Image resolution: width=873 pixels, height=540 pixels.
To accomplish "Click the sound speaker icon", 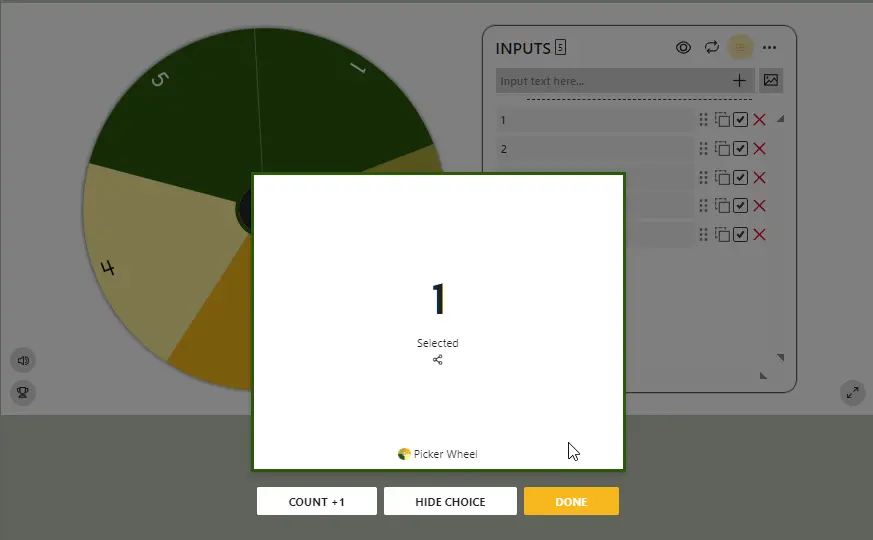I will coord(23,360).
